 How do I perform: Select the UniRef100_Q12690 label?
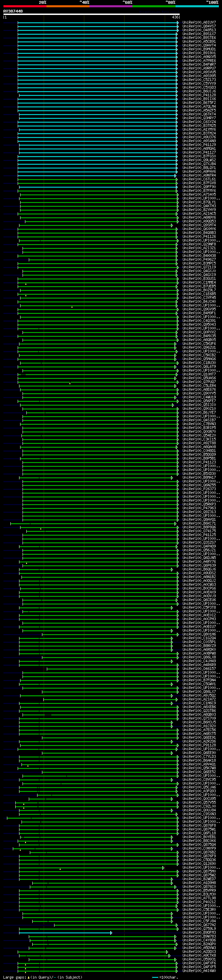tap(199, 864)
